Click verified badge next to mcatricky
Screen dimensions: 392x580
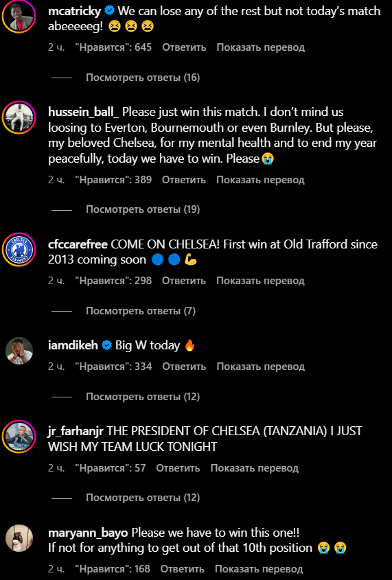(x=109, y=11)
